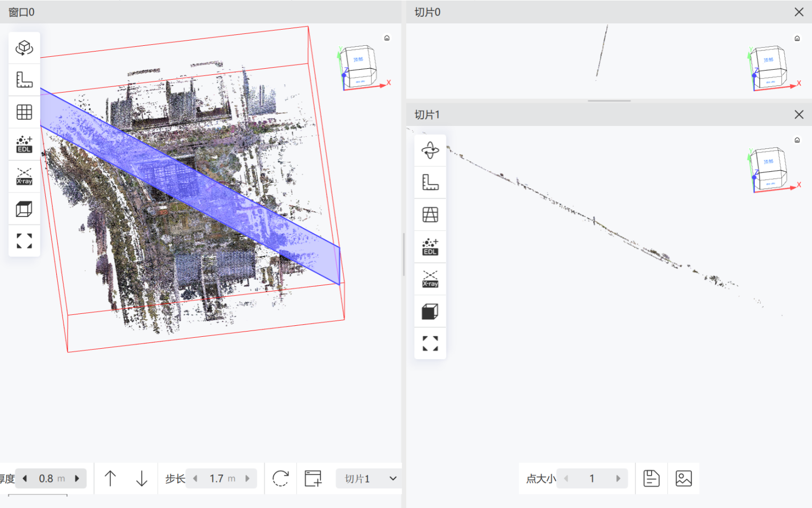The image size is (812, 508).
Task: Click the reset rotate icon in the bottom bar
Action: pyautogui.click(x=280, y=478)
